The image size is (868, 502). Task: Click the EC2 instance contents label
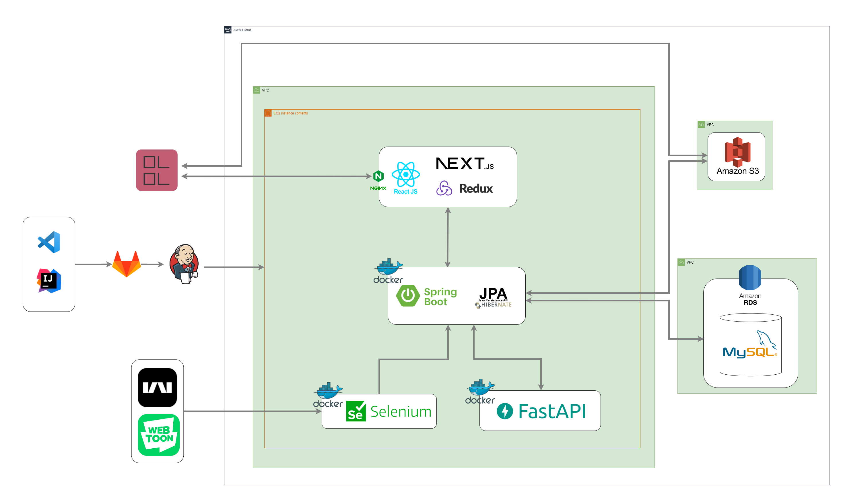pyautogui.click(x=290, y=113)
